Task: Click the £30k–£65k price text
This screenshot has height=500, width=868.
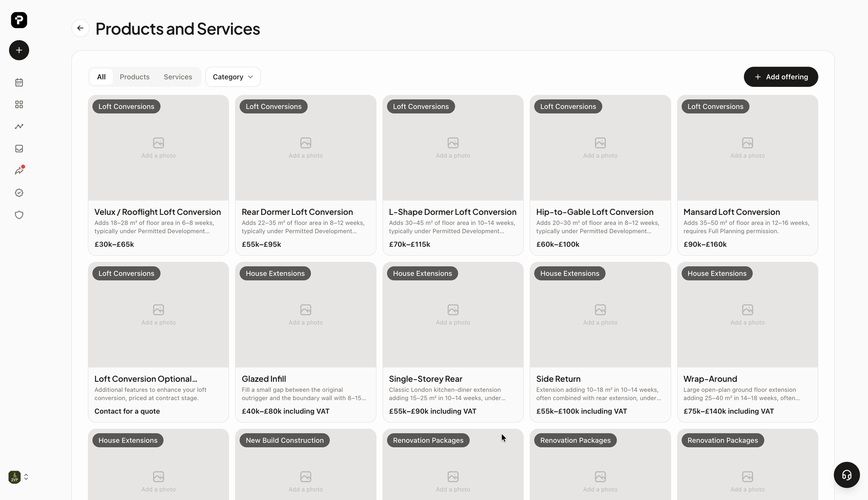Action: point(114,244)
